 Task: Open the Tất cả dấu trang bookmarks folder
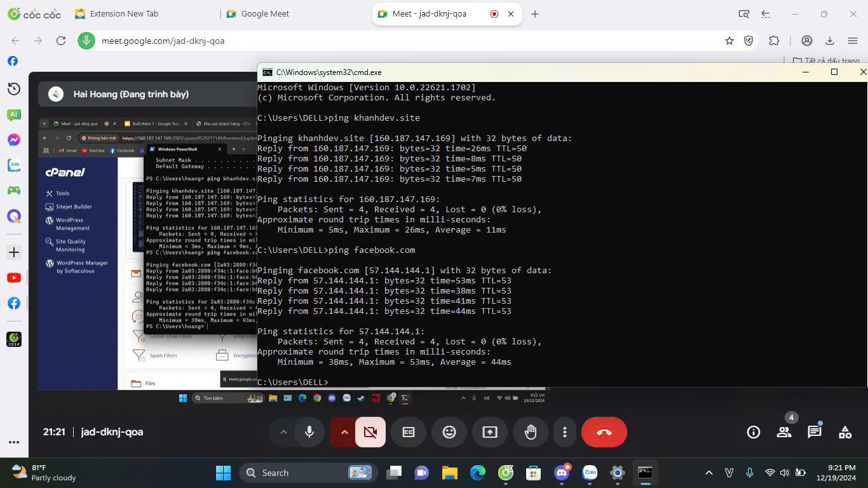(827, 61)
